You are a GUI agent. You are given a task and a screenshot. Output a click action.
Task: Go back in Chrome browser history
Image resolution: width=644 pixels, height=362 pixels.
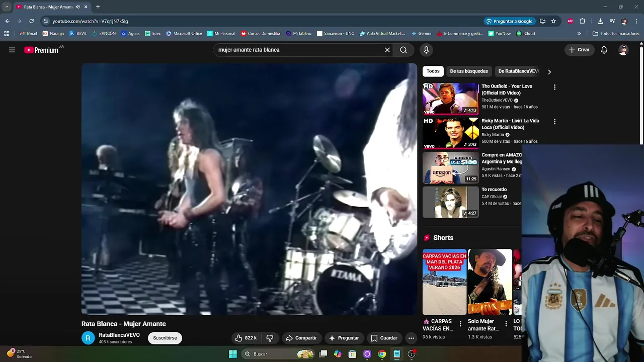(7, 21)
